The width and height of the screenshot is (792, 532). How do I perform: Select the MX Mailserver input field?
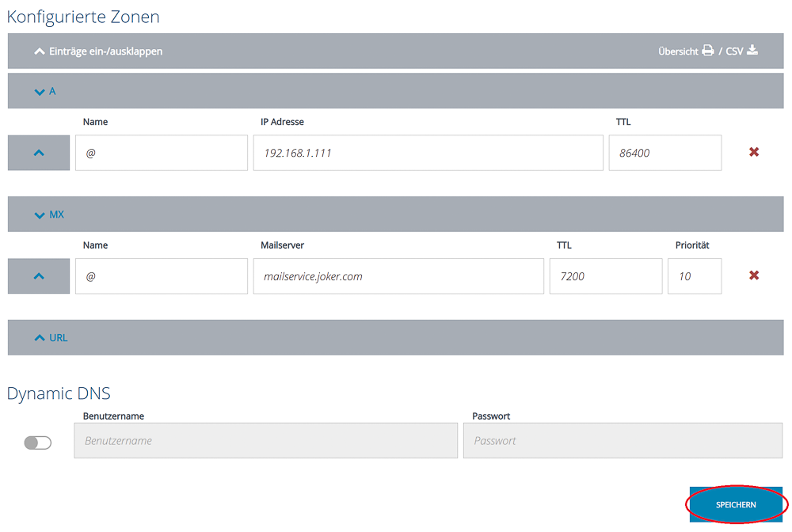pos(398,276)
